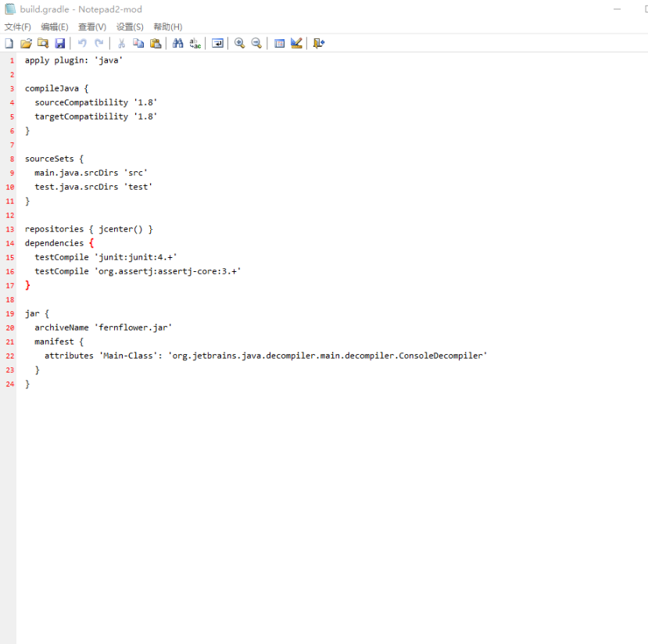Redo the last edit
This screenshot has width=648, height=644.
coord(98,43)
